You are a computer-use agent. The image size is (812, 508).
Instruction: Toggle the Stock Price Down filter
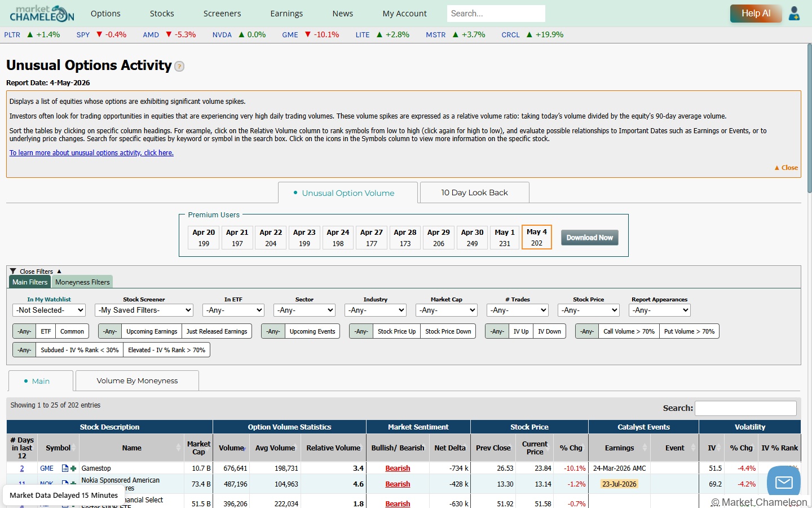click(x=448, y=331)
